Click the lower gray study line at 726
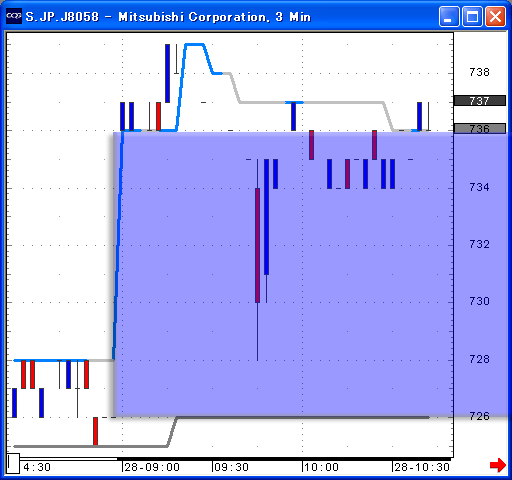The width and height of the screenshot is (512, 480). (303, 417)
